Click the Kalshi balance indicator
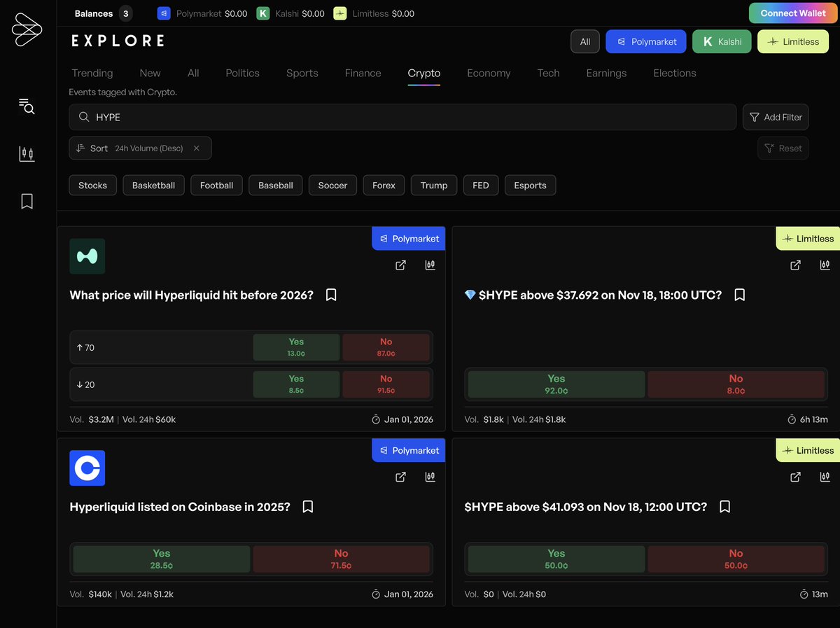Screen dimensions: 840x628 [290, 13]
